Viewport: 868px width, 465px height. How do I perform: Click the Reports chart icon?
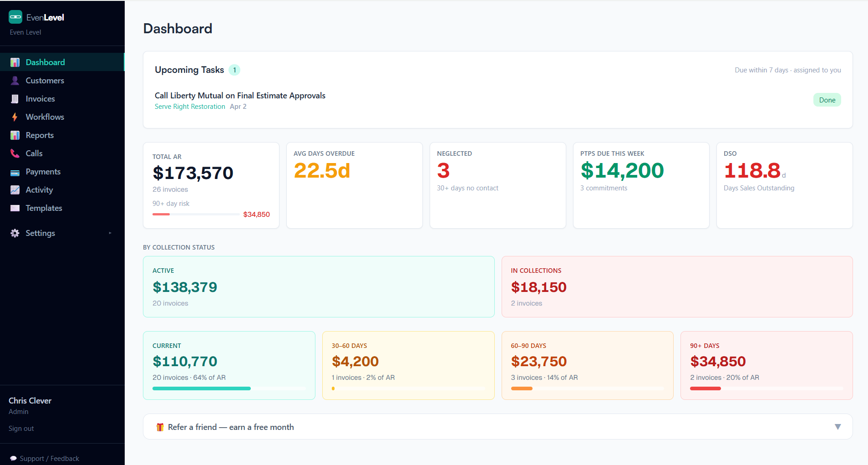pyautogui.click(x=15, y=135)
